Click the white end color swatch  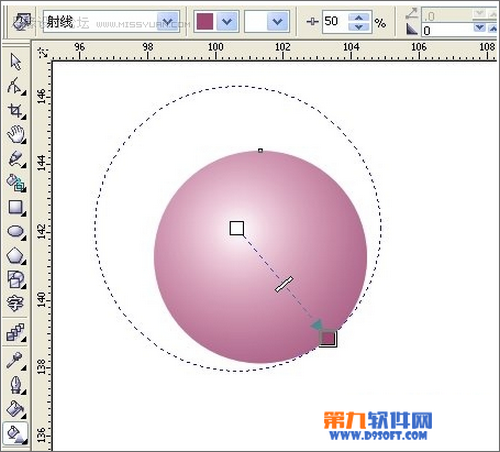[256, 22]
